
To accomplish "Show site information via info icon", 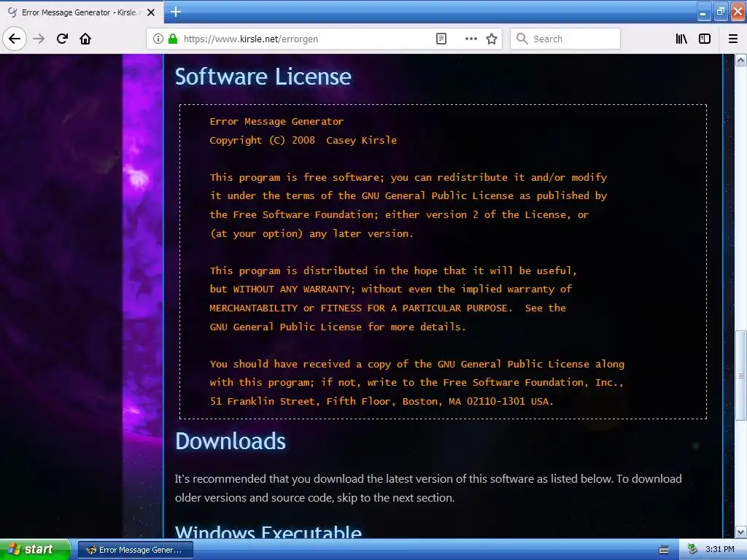I will (x=158, y=39).
